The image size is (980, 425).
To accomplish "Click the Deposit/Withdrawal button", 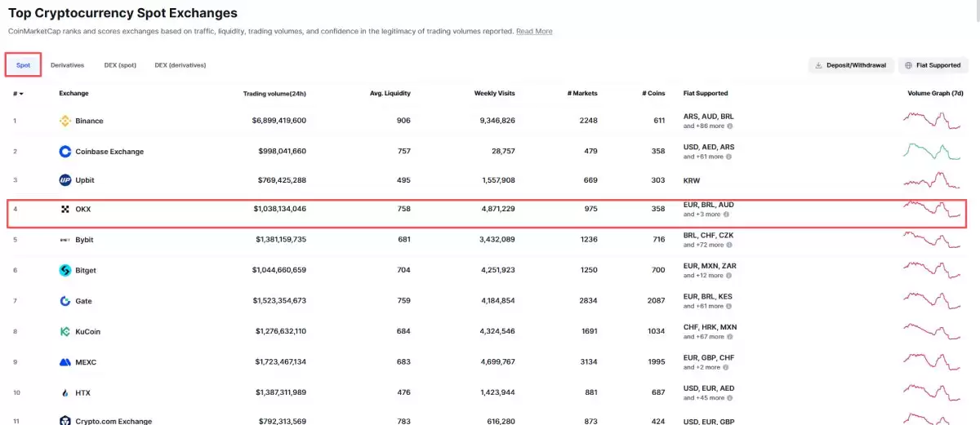I will click(x=850, y=65).
